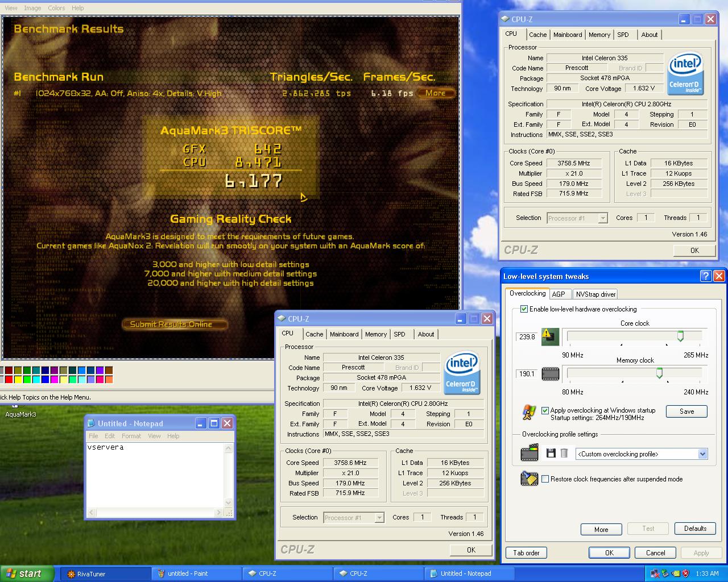Select red color swatch in Paint palette
Viewport: 728px width, 582px height.
tap(9, 380)
